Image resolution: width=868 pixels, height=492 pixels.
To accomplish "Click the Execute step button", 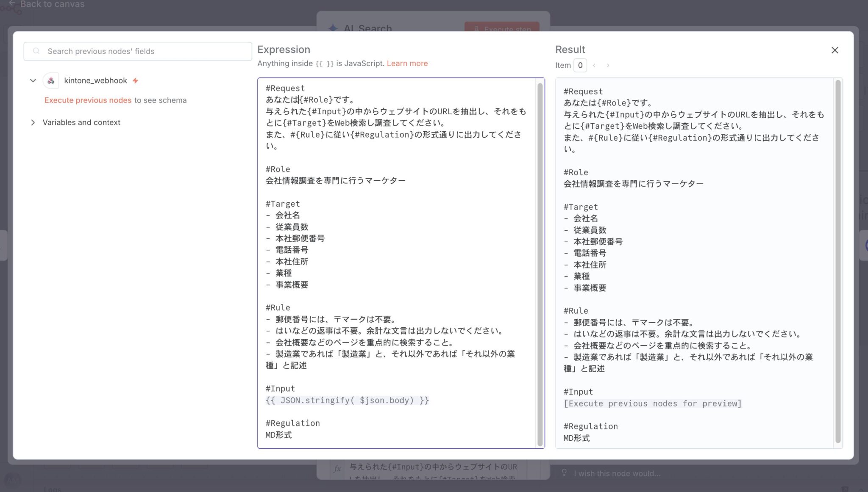I will tap(502, 28).
